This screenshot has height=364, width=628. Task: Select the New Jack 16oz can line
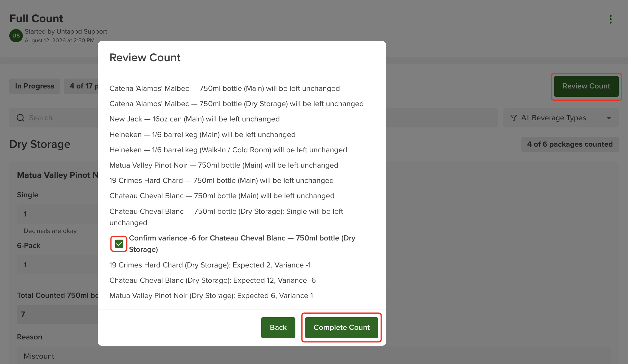pos(195,119)
